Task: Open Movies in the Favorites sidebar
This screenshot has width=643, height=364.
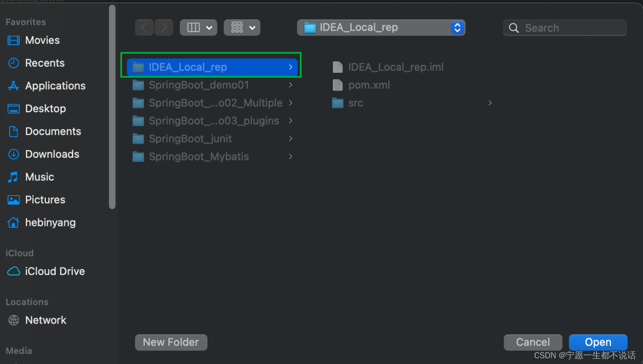Action: point(34,40)
